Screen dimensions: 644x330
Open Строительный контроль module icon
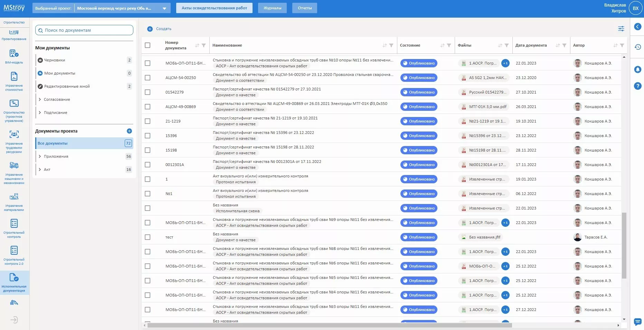(x=14, y=228)
